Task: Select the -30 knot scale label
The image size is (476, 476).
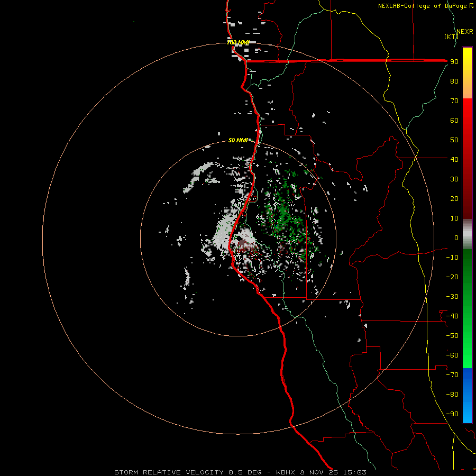Action: 452,297
